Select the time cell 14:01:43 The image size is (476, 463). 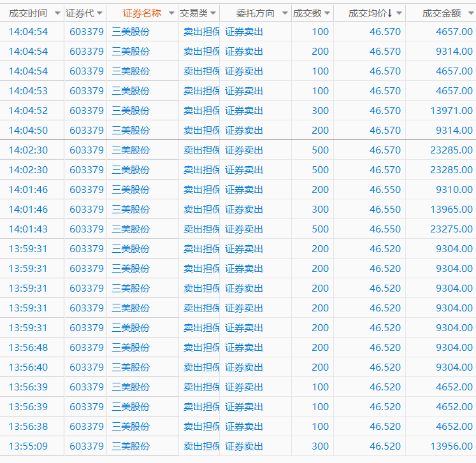pos(28,229)
